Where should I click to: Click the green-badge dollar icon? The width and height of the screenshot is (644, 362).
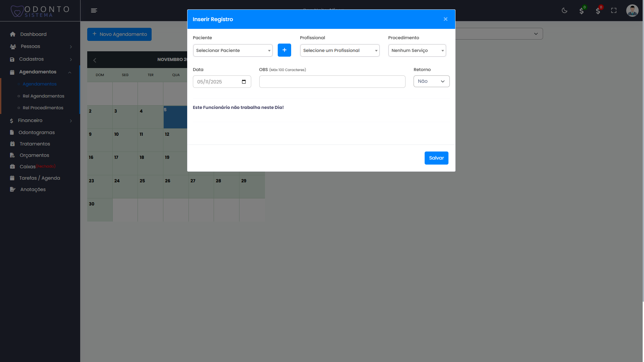pyautogui.click(x=582, y=11)
